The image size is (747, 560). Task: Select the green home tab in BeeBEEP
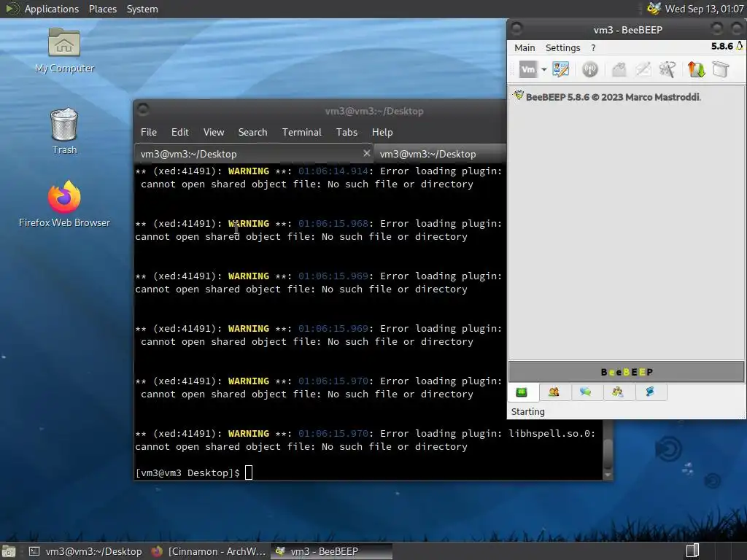pos(522,392)
